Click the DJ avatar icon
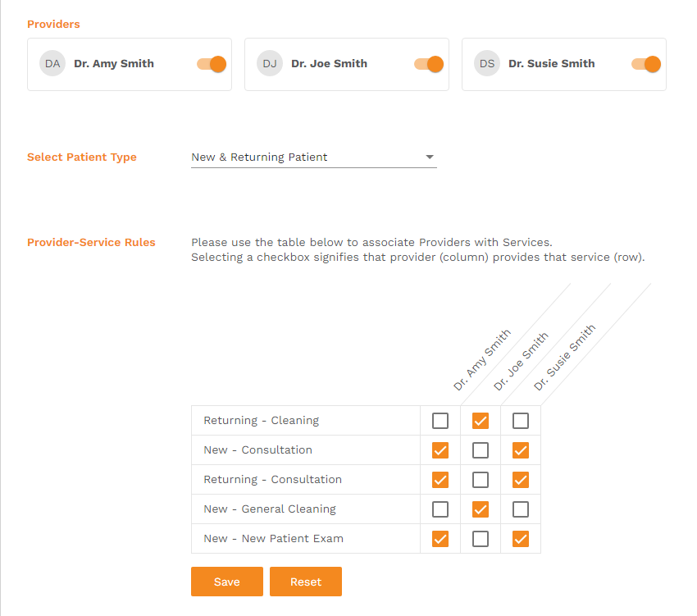Screen dimensions: 697x616 [x=270, y=64]
